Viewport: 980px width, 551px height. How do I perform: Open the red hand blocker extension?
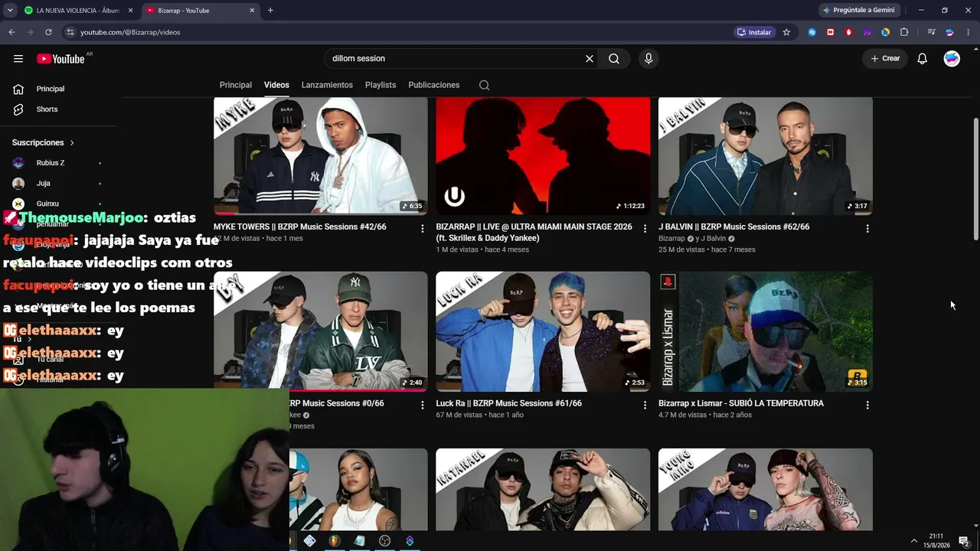coord(849,32)
